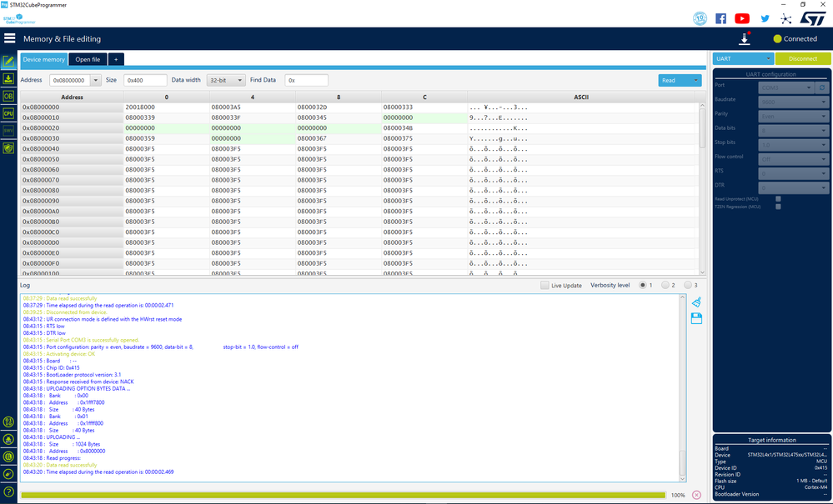833x504 pixels.
Task: Click the ST logo
Action: [813, 18]
